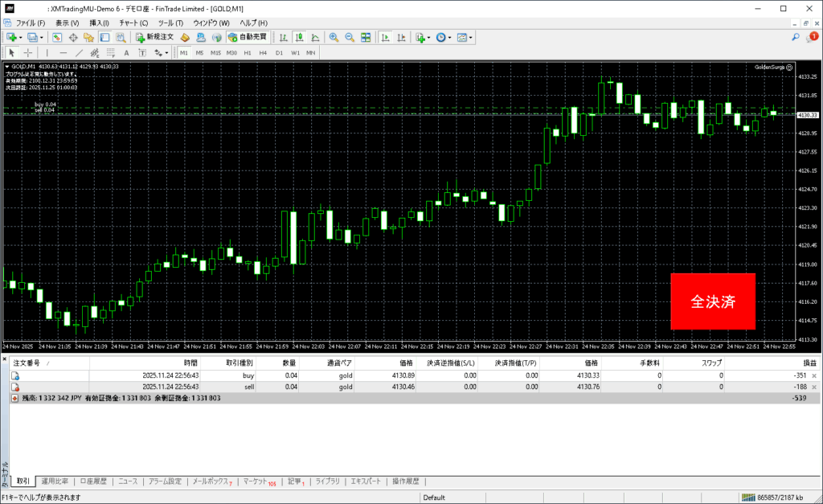This screenshot has width=823, height=504.
Task: Open the チャート (Chart) menu
Action: click(x=133, y=23)
